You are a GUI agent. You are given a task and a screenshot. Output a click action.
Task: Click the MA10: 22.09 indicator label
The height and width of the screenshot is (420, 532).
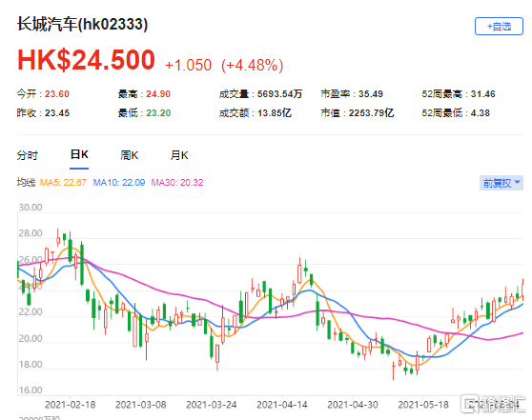(x=119, y=182)
